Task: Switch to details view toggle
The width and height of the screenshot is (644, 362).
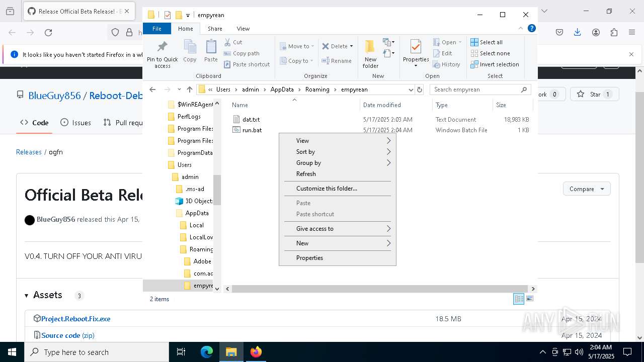Action: tap(519, 299)
